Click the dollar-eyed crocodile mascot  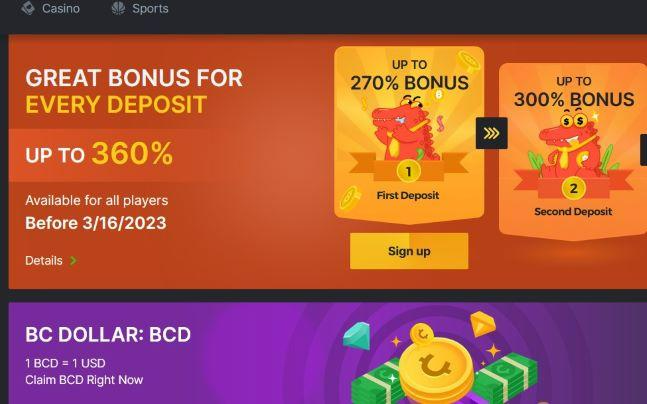pos(571,146)
